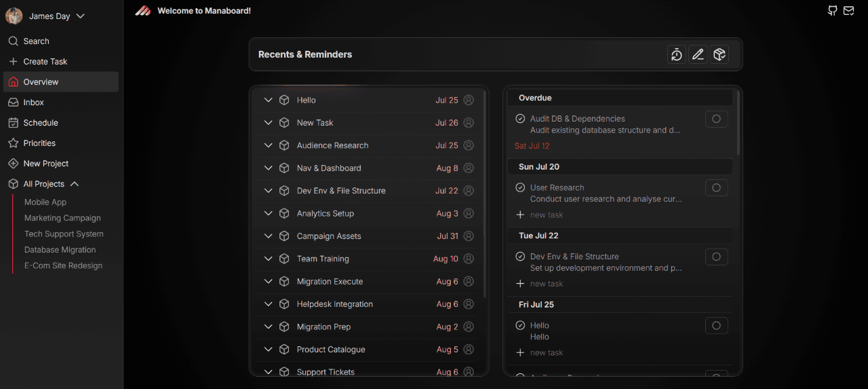Open Search in the sidebar
Screen dimensions: 868x389
coord(61,41)
